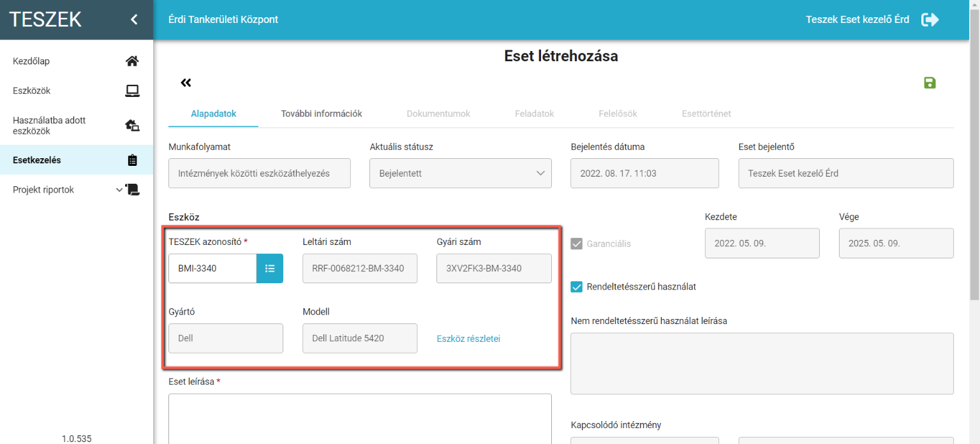Select the Felelősök tab

[618, 114]
